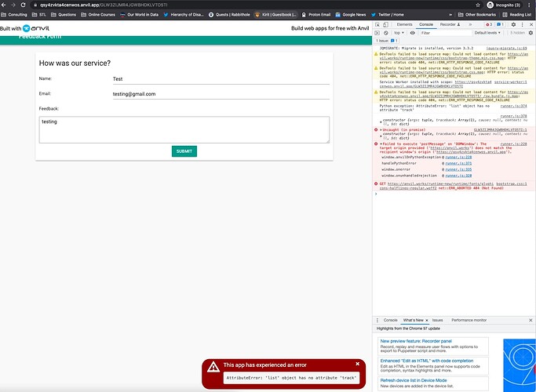The height and width of the screenshot is (392, 536).
Task: Open the Default levels dropdown
Action: (487, 33)
